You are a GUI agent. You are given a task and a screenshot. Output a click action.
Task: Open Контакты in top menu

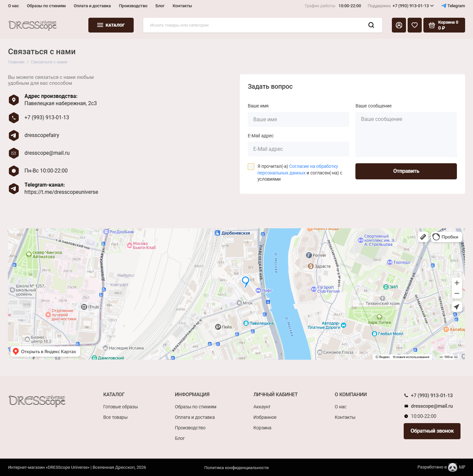[182, 6]
